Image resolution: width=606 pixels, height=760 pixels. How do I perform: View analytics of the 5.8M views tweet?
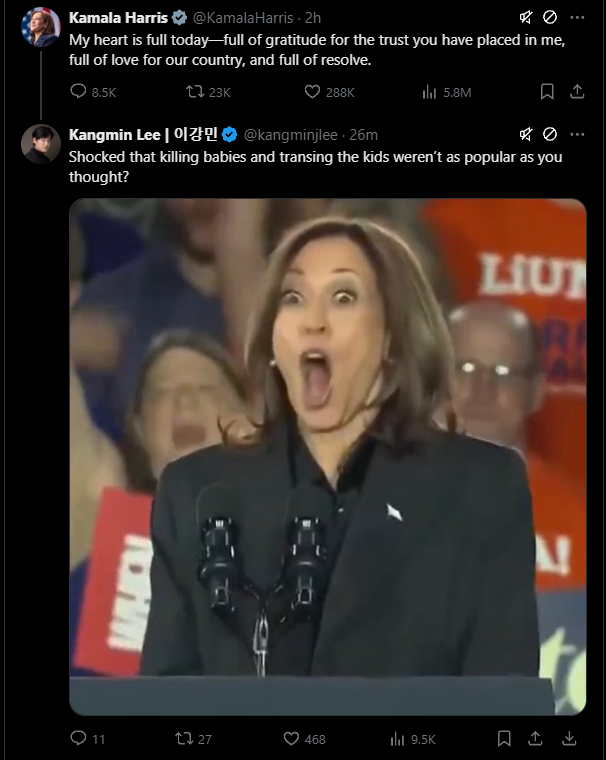tap(430, 92)
